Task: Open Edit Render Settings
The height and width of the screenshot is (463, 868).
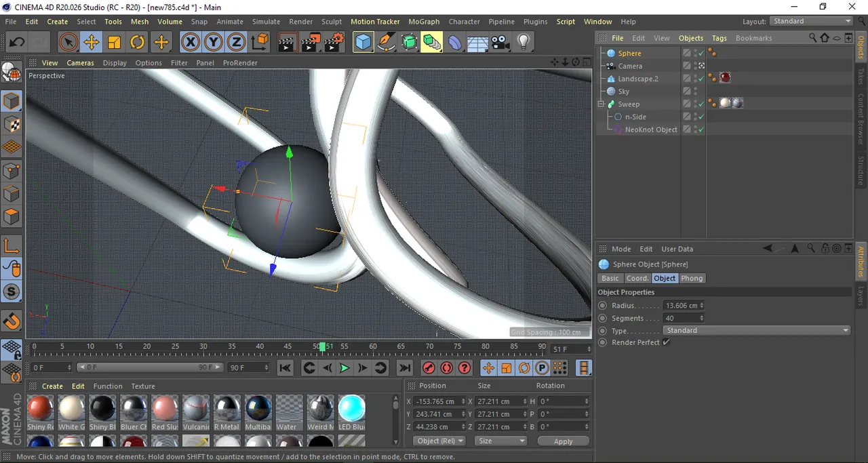Action: 333,43
